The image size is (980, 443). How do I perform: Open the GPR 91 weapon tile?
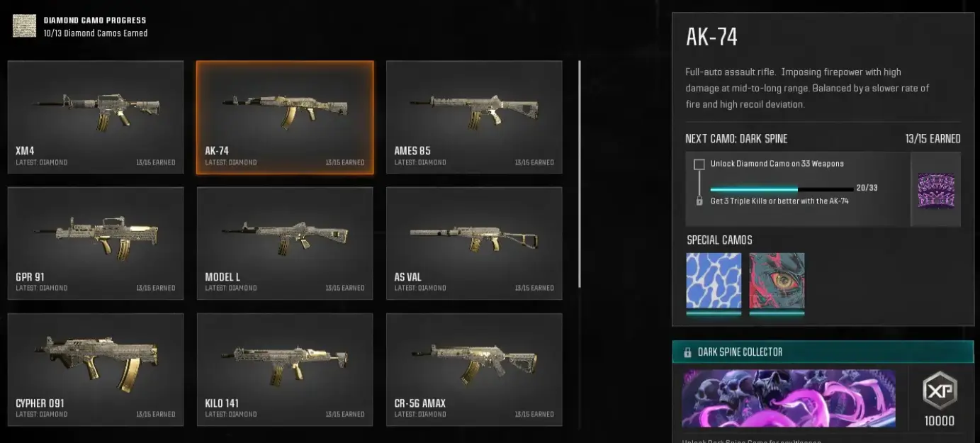pyautogui.click(x=96, y=243)
